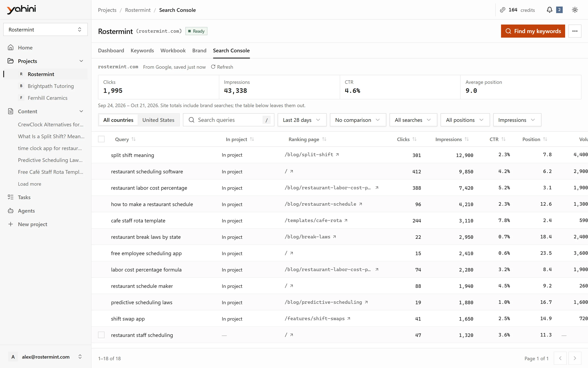The height and width of the screenshot is (368, 588).
Task: Click the yahini logo
Action: tap(21, 9)
